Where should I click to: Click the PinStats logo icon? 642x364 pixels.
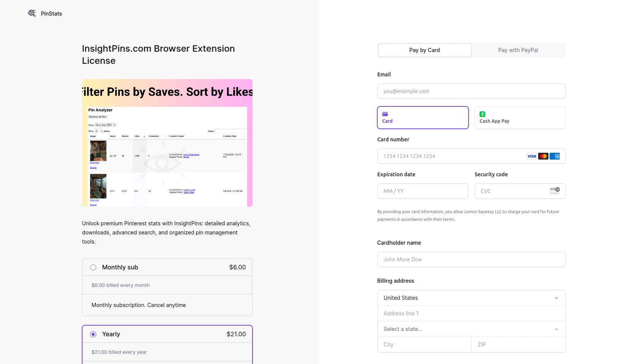click(x=32, y=13)
